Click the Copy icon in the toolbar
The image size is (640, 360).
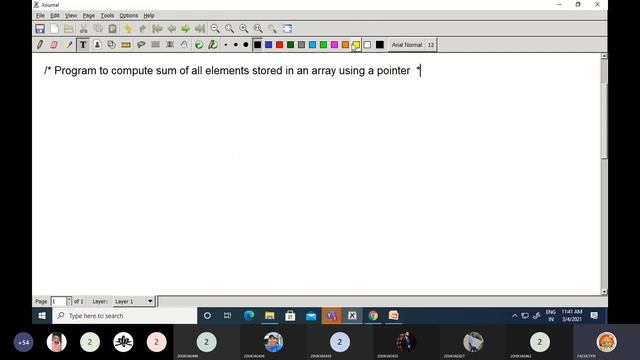(x=98, y=29)
